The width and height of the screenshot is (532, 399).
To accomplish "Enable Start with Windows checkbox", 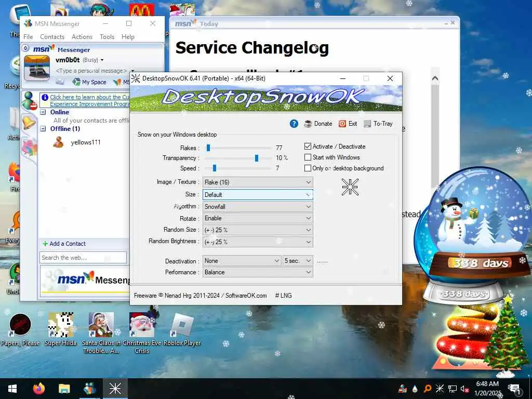I will (308, 157).
